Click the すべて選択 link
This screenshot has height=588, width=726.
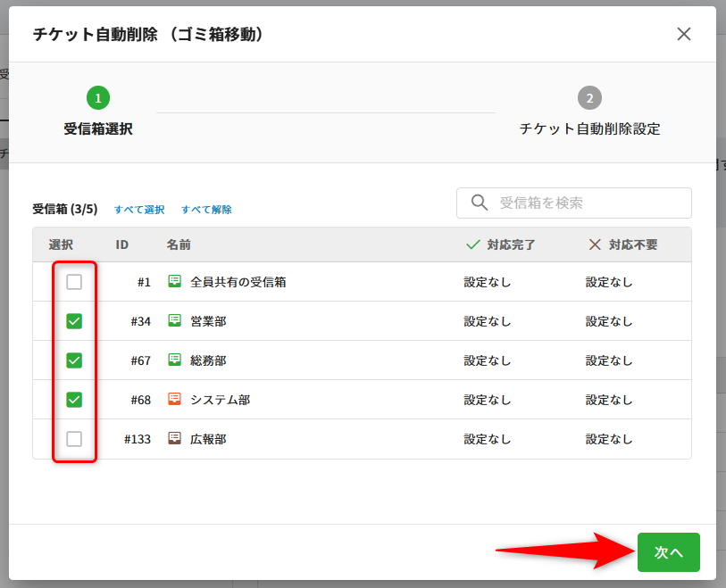tap(139, 210)
